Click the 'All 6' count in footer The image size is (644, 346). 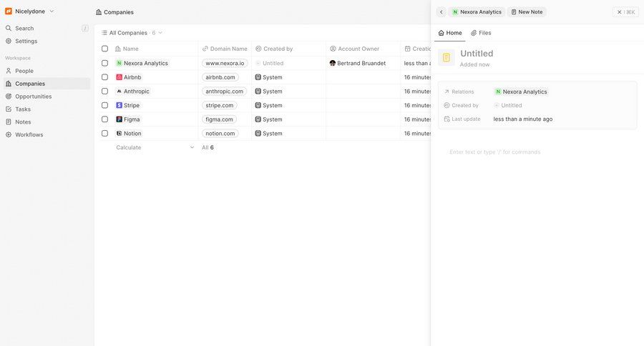click(x=208, y=147)
